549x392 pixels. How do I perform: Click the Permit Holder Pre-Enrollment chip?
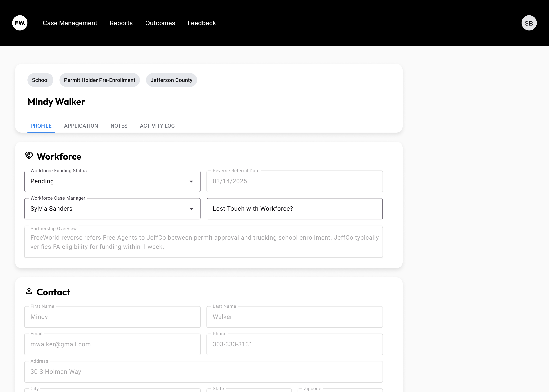coord(100,80)
